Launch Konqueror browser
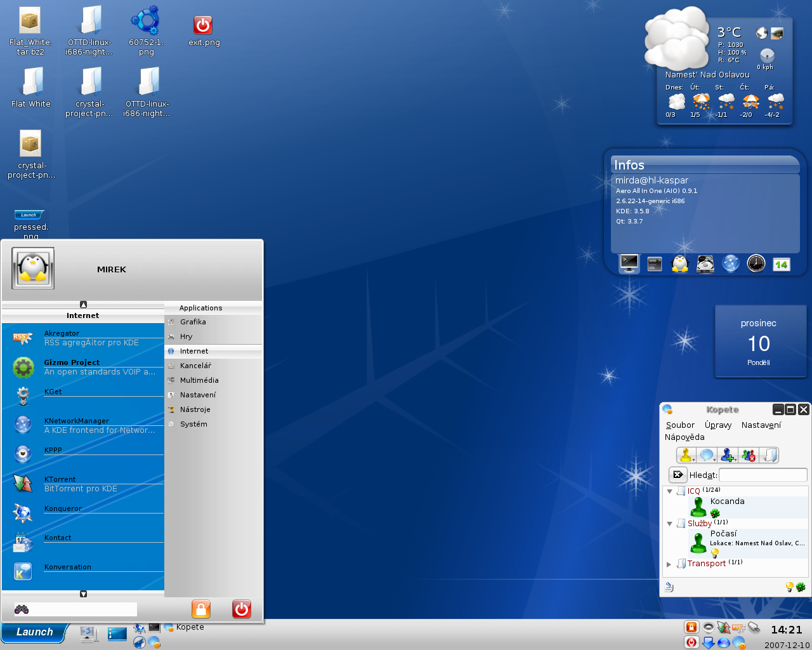Screen dimensions: 812x650 (83, 513)
